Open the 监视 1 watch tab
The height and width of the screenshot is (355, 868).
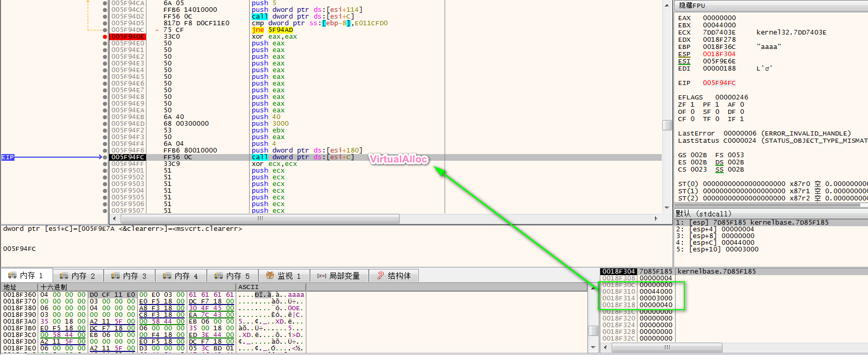tap(284, 276)
